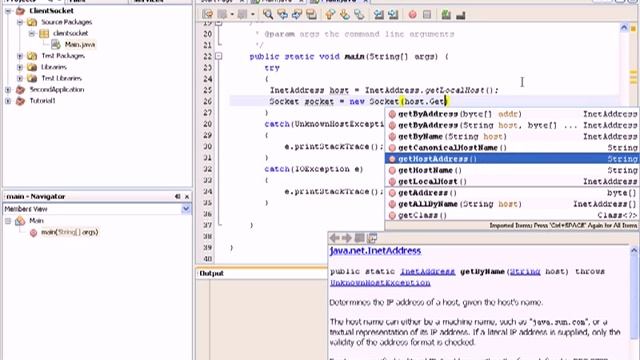Choose getAddress() completion item

(x=512, y=193)
